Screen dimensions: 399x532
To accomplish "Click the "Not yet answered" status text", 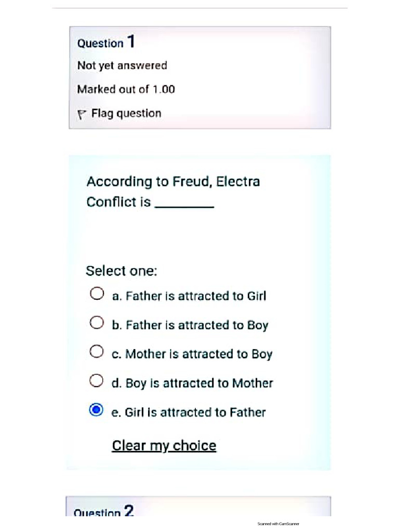I will (x=122, y=65).
